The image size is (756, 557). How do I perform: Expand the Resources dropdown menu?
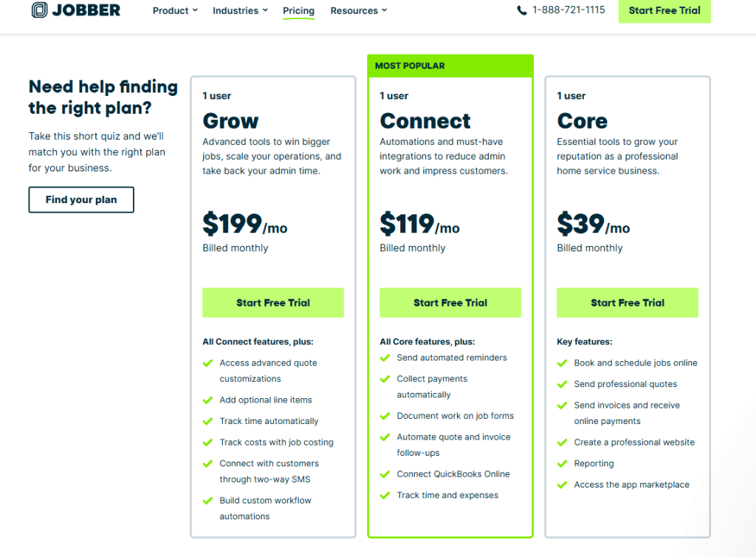pyautogui.click(x=358, y=10)
